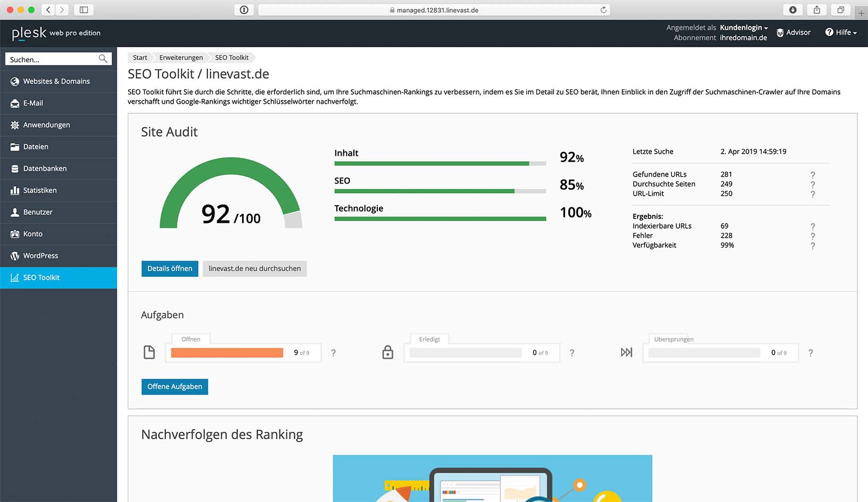
Task: Click Offene Aufgaben button
Action: [x=175, y=387]
